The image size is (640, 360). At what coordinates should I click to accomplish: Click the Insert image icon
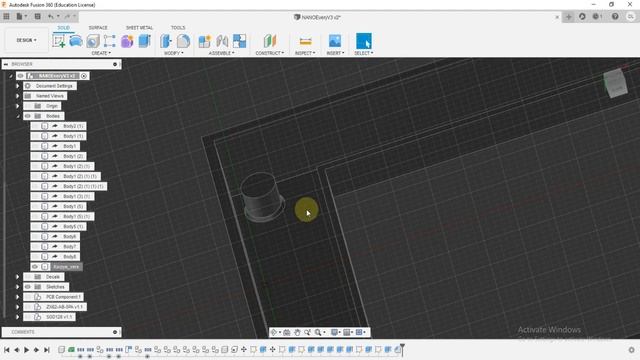[335, 41]
